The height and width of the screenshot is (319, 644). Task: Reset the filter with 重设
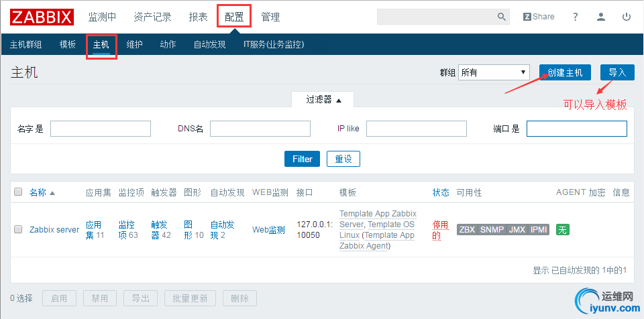click(343, 159)
